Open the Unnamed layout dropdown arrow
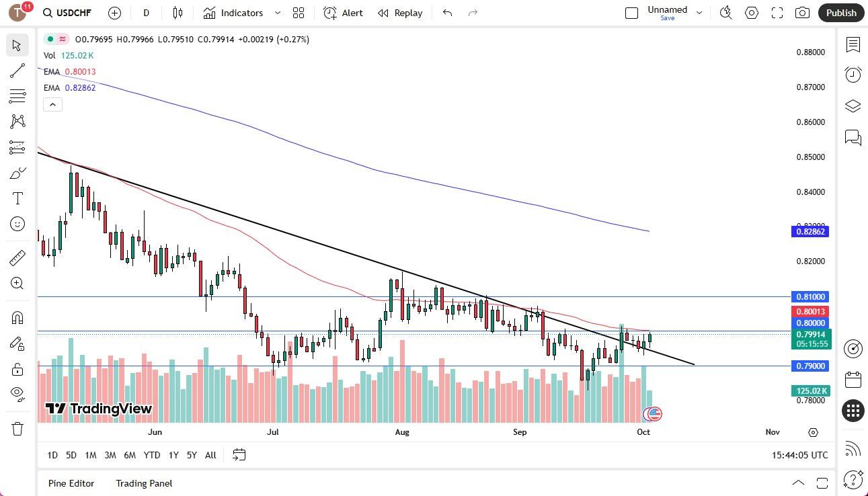The height and width of the screenshot is (496, 868). coord(699,13)
